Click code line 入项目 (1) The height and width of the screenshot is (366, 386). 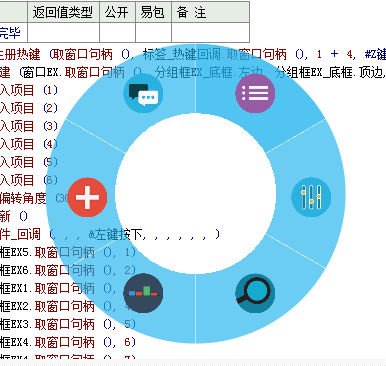[x=29, y=90]
